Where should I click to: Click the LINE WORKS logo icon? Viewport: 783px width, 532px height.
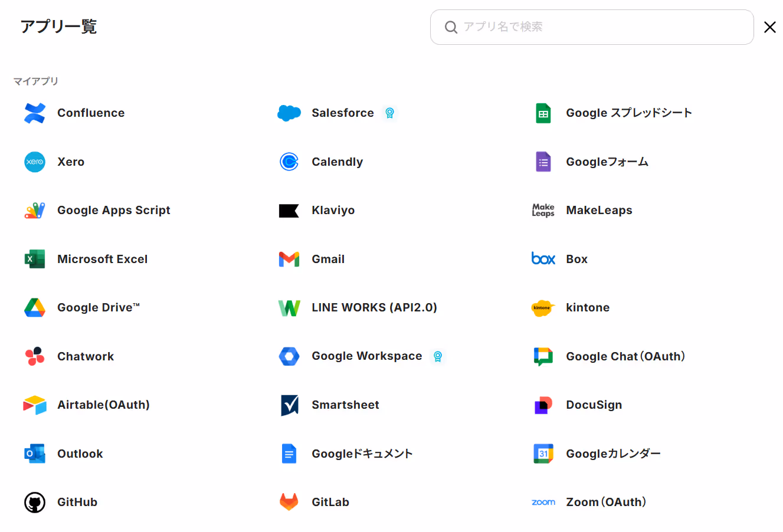[x=289, y=308]
